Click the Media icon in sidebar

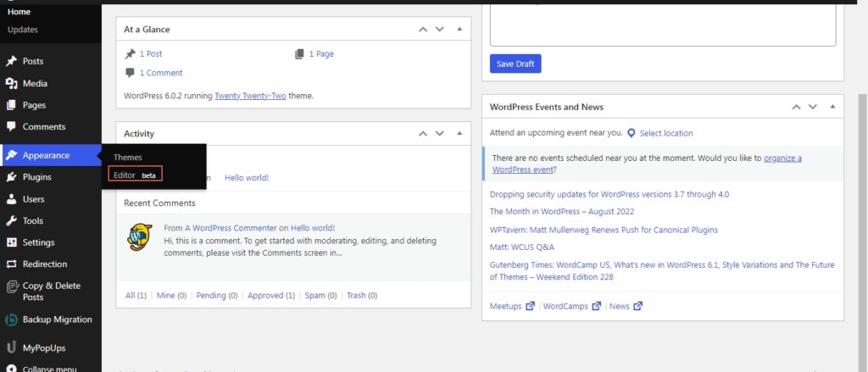coord(11,84)
